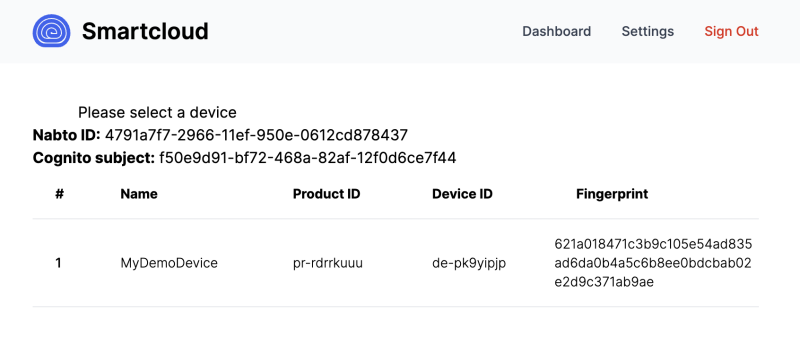This screenshot has width=800, height=363.
Task: Sign Out of the account
Action: tap(732, 31)
